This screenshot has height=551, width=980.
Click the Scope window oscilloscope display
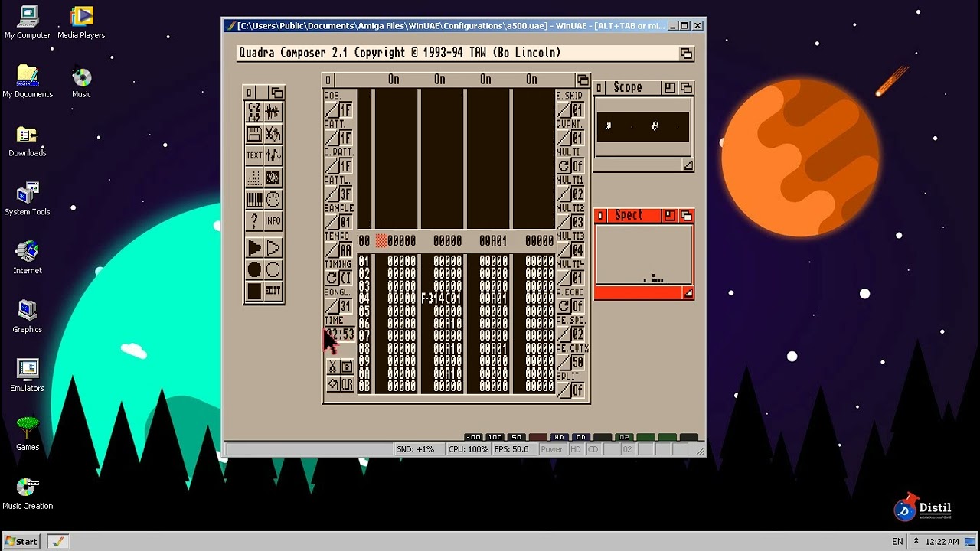[643, 126]
